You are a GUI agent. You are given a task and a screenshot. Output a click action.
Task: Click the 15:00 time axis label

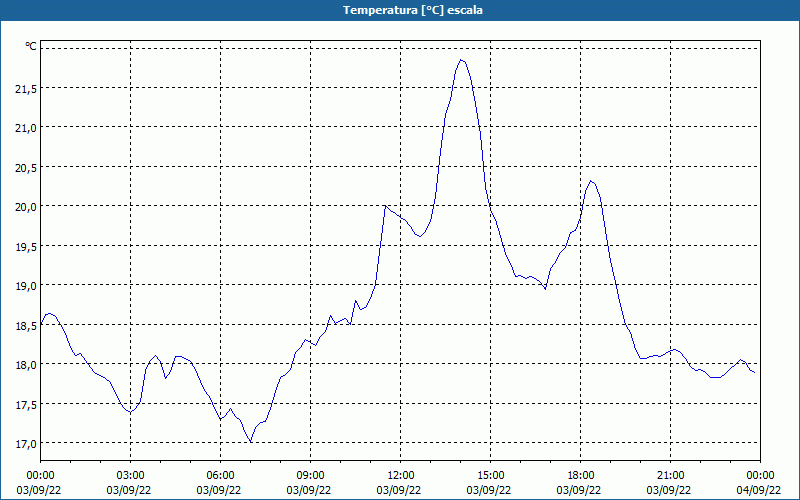pyautogui.click(x=490, y=476)
